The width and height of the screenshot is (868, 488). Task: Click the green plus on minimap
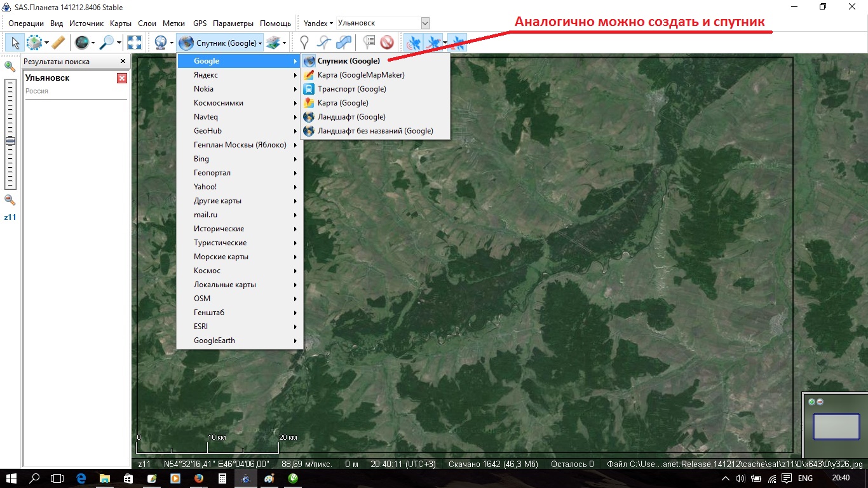pos(811,402)
